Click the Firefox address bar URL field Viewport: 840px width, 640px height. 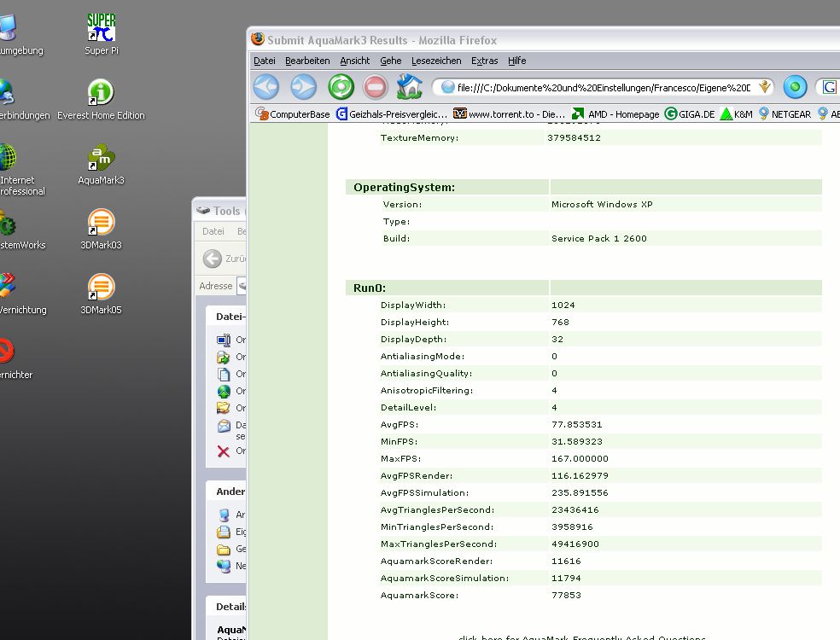604,87
